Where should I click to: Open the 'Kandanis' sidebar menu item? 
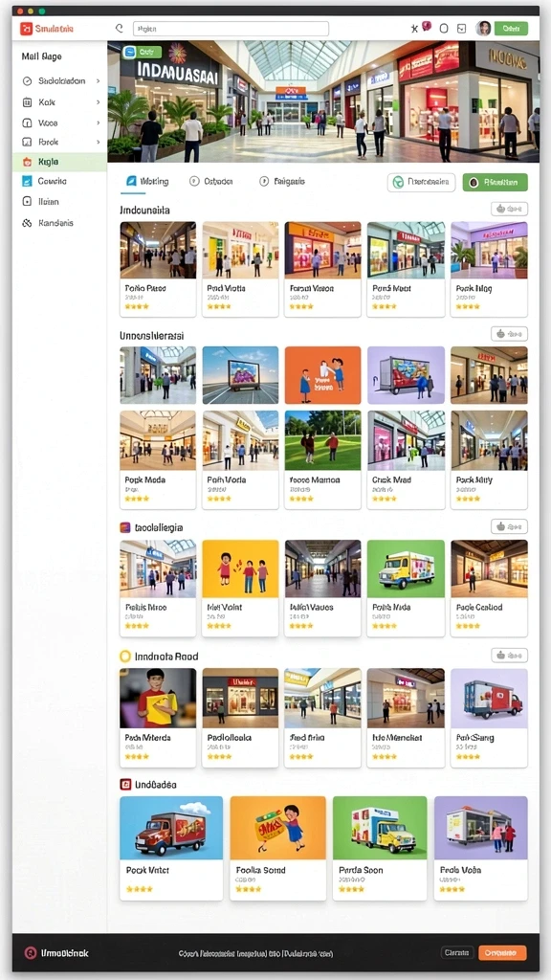tap(59, 222)
